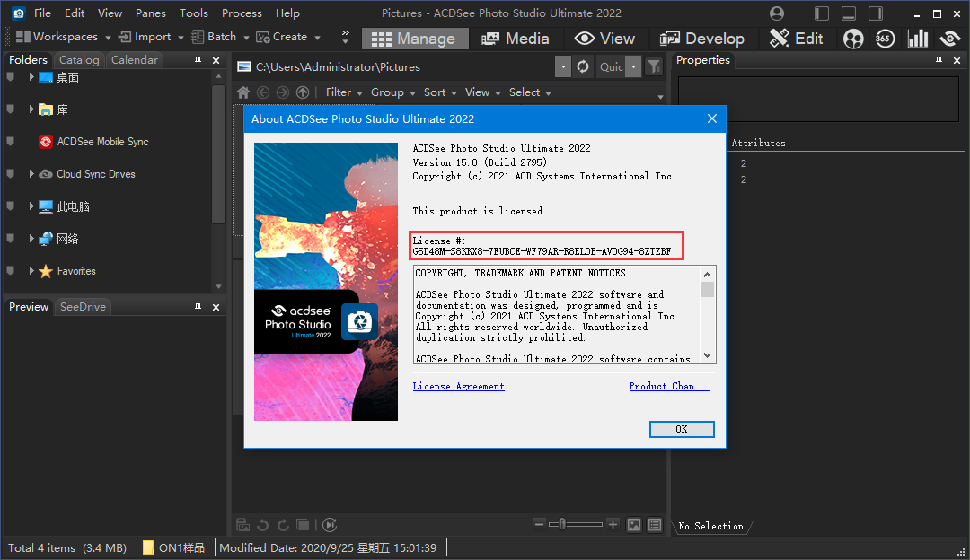Open the Dashboard statistics icon
Screen dimensions: 970x560
pyautogui.click(x=917, y=39)
